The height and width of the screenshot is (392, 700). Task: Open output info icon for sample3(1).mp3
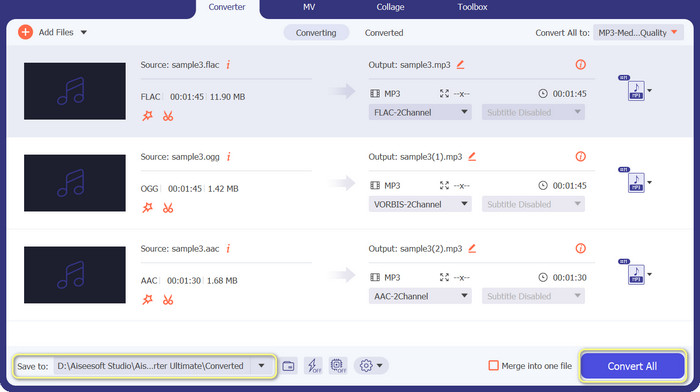(x=580, y=157)
